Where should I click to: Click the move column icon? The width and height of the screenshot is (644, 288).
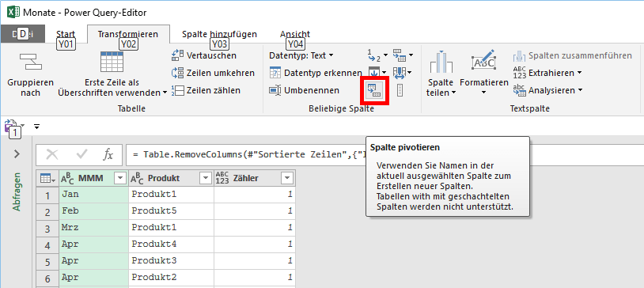tap(399, 73)
